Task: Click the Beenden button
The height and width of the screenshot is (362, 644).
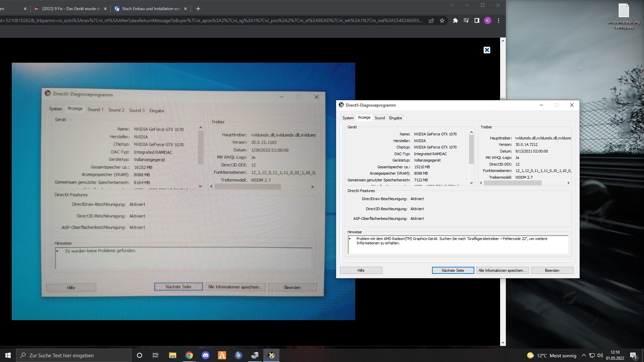Action: (552, 270)
